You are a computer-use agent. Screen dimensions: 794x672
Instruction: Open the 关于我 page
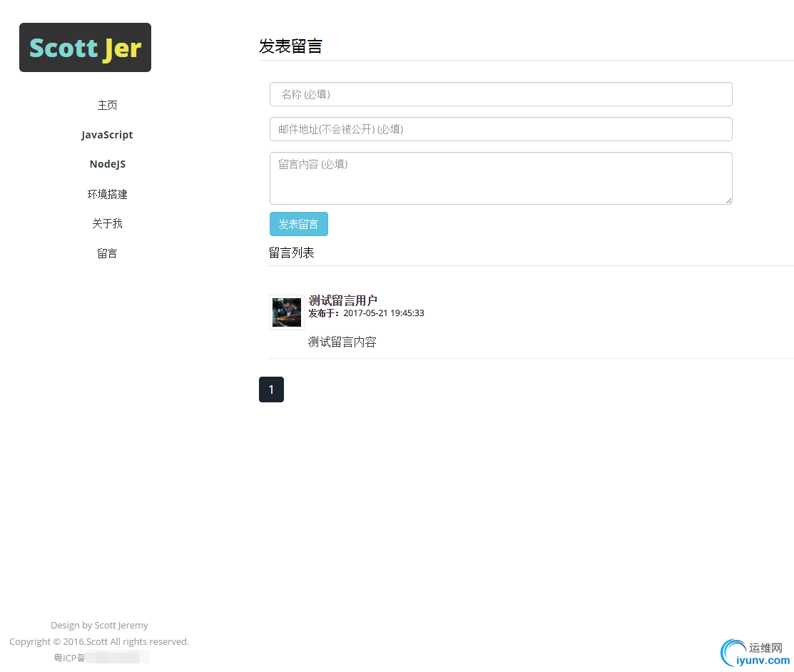pos(107,223)
